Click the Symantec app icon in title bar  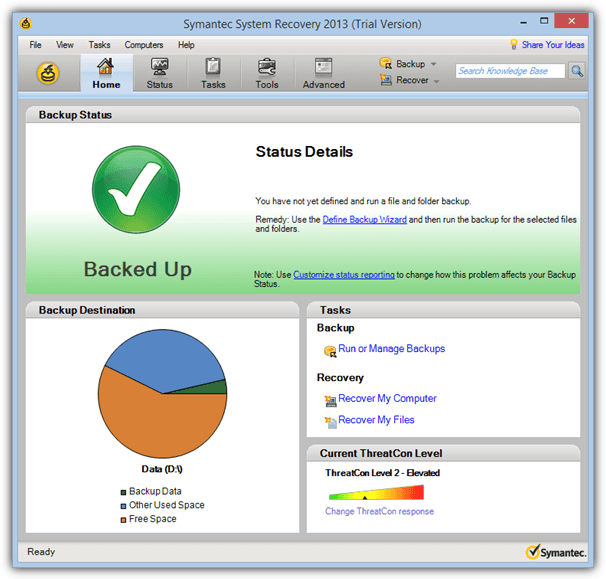point(26,24)
